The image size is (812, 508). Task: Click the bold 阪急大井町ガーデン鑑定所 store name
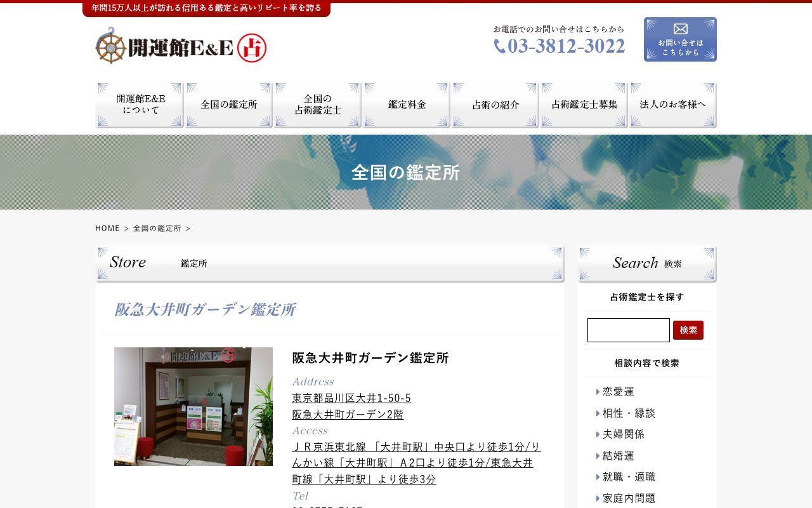370,358
